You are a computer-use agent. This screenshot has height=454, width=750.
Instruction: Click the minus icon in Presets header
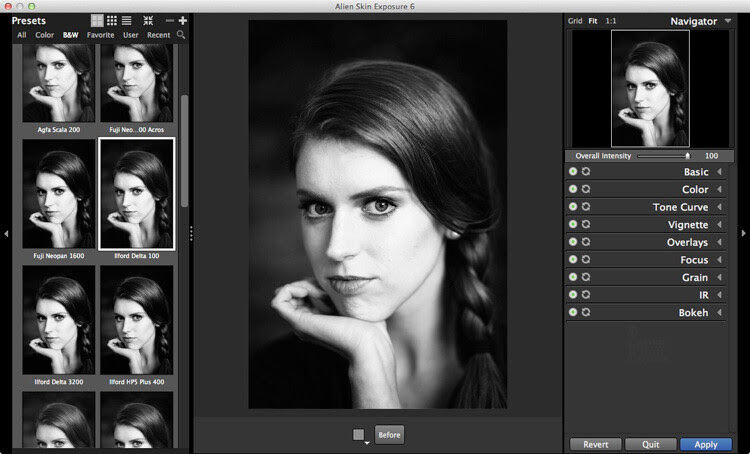coord(169,20)
